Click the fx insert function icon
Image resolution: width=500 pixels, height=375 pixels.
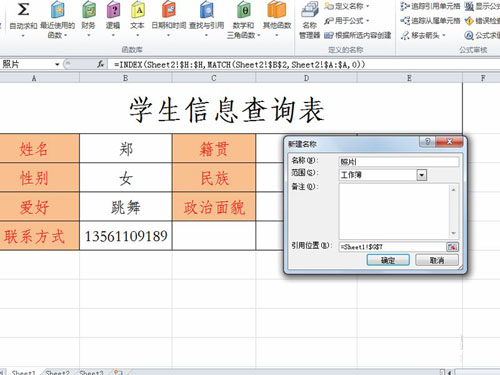[x=100, y=64]
